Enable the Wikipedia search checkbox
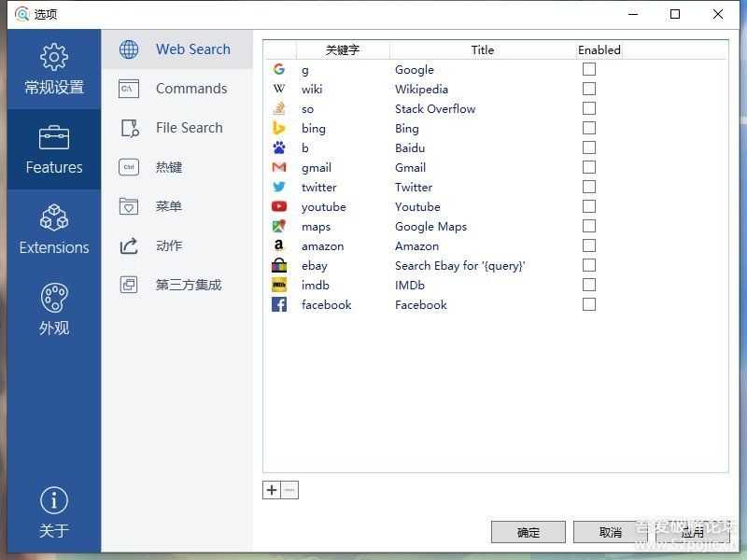 tap(589, 89)
